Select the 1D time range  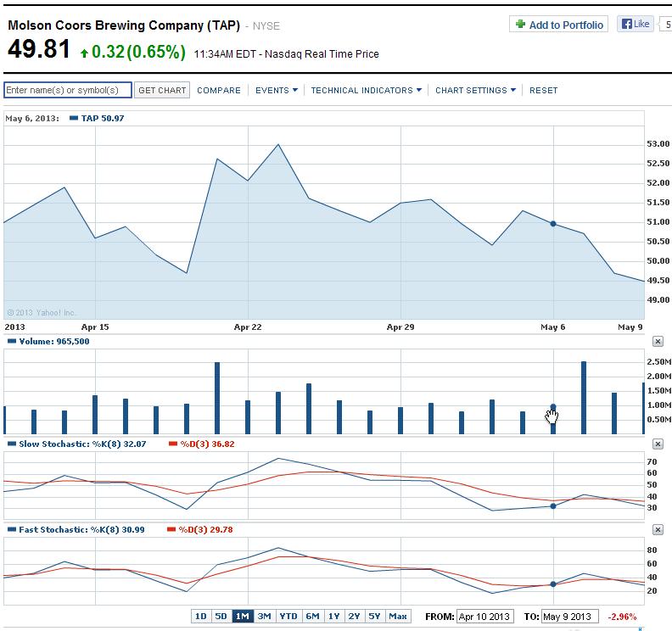click(200, 616)
